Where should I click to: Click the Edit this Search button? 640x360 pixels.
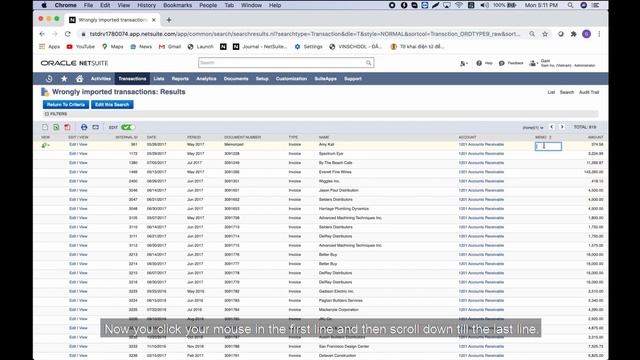click(x=112, y=104)
